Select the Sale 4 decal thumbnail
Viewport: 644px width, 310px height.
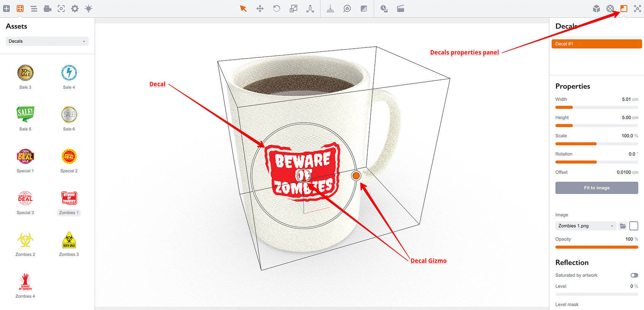pos(69,73)
